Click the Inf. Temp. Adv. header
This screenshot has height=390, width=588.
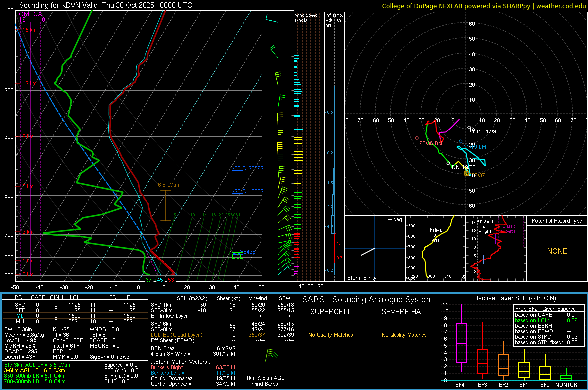334,20
